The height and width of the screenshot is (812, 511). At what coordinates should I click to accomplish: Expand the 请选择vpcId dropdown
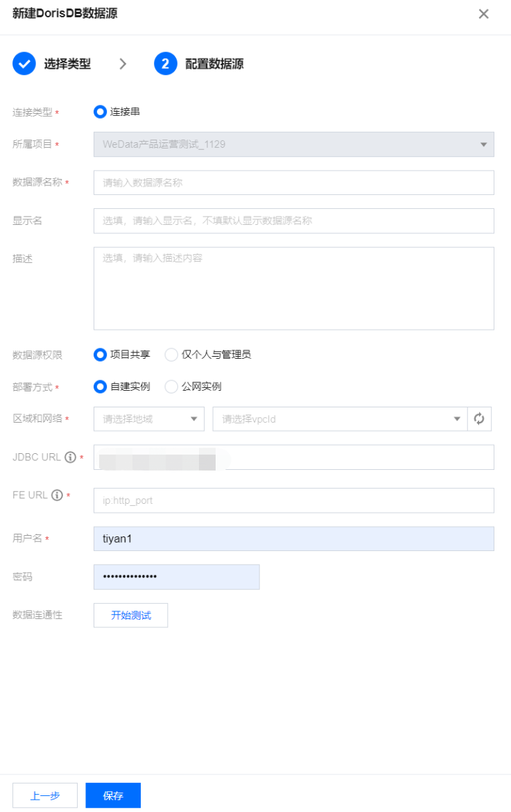[x=339, y=418]
